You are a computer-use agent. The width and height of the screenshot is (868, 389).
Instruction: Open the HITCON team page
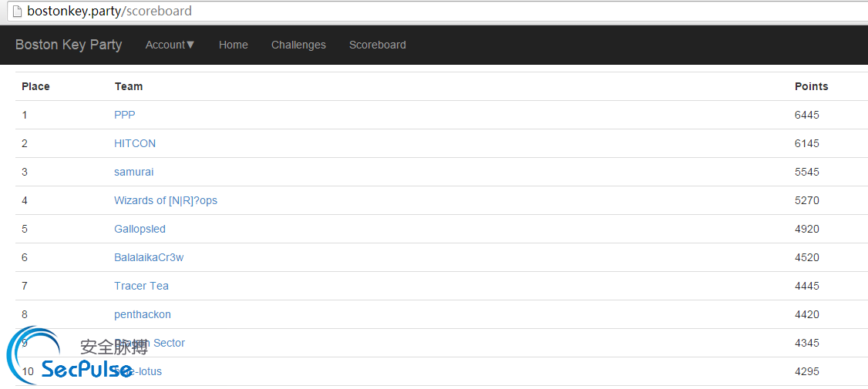[135, 143]
